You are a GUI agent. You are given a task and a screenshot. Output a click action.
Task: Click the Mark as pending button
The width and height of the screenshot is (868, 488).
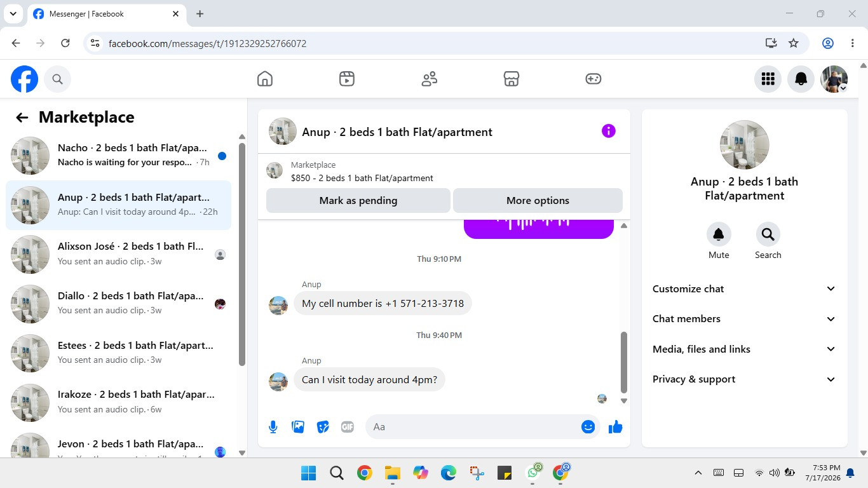point(358,200)
